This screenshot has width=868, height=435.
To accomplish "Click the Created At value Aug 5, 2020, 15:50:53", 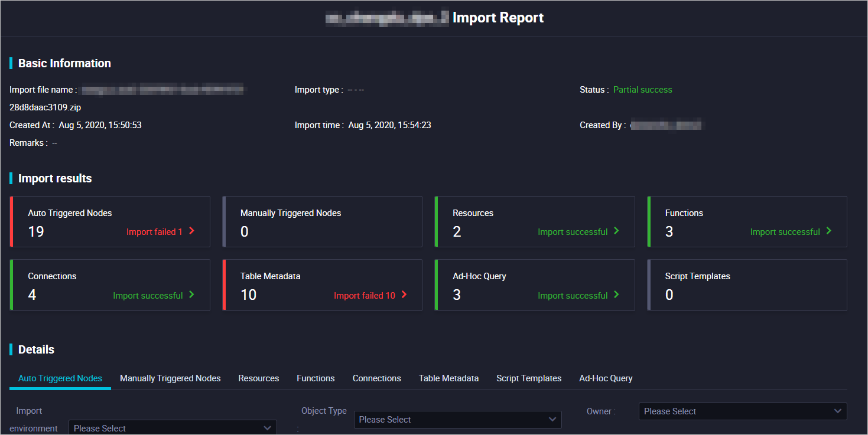I will point(100,125).
